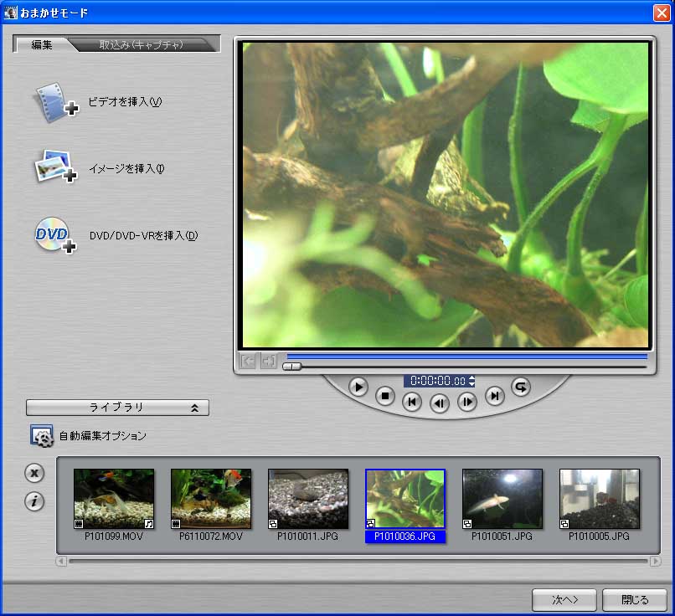This screenshot has height=616, width=675.
Task: Click the 次へ button
Action: pos(564,600)
